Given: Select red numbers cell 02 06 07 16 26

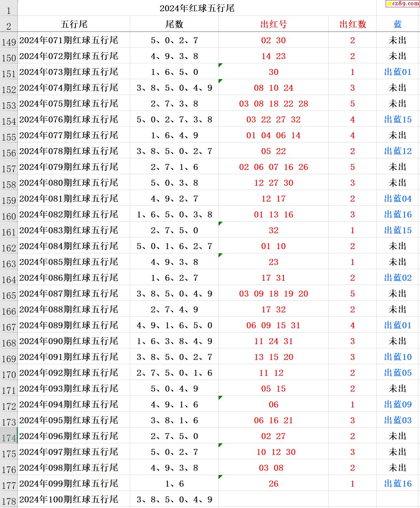Looking at the screenshot, I should 273,167.
